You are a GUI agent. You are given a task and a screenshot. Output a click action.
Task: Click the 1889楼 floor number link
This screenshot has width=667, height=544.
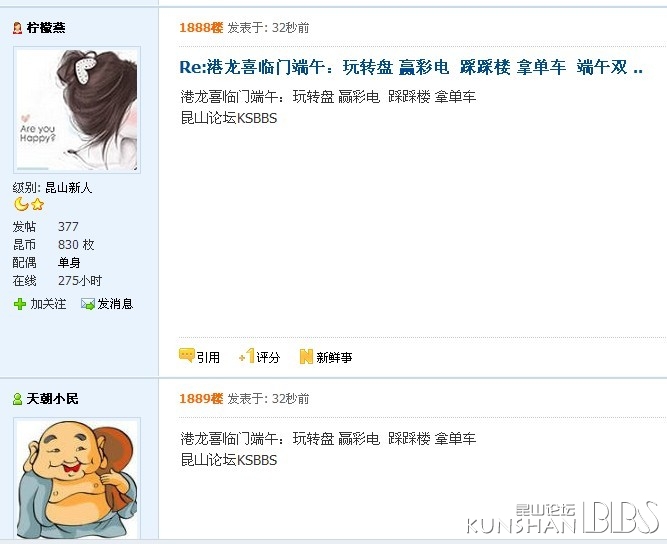click(x=201, y=399)
